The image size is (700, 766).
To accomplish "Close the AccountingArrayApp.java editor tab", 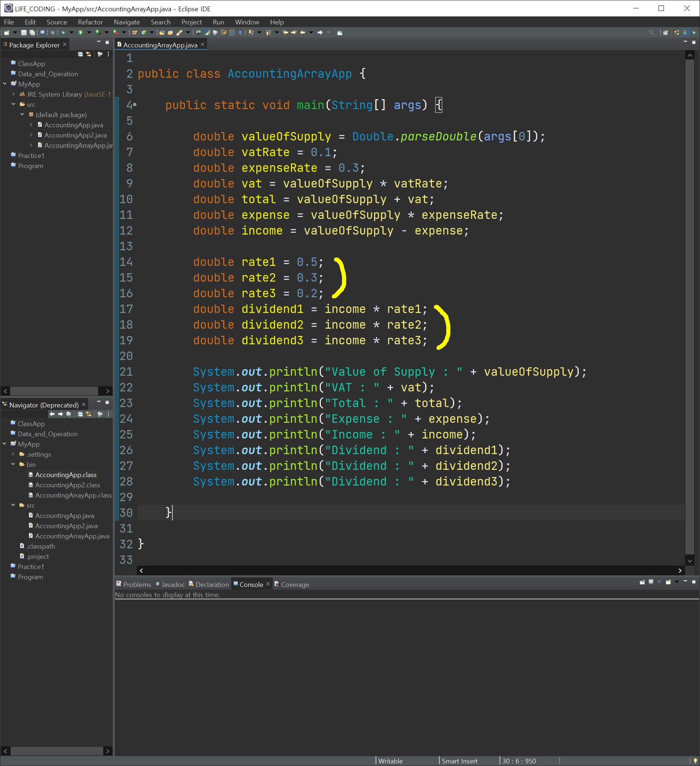I will point(202,45).
